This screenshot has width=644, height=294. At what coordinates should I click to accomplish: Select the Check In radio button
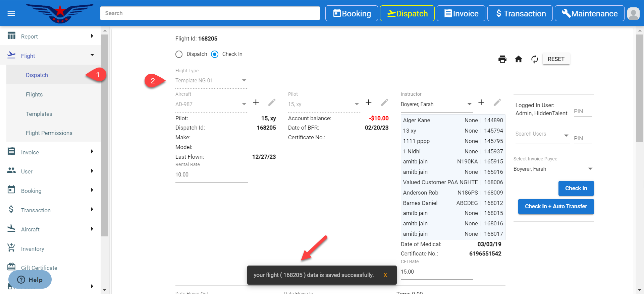point(215,54)
